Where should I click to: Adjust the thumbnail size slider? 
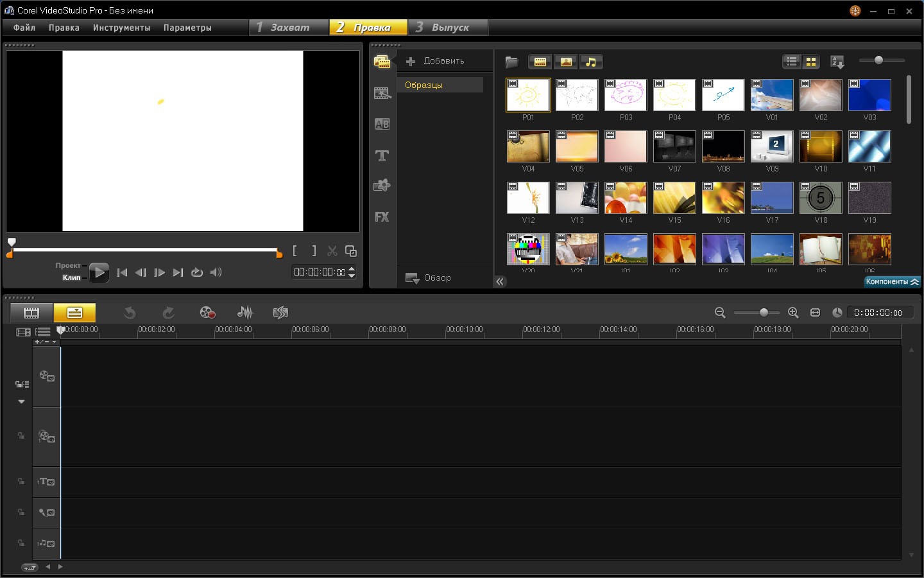point(879,60)
